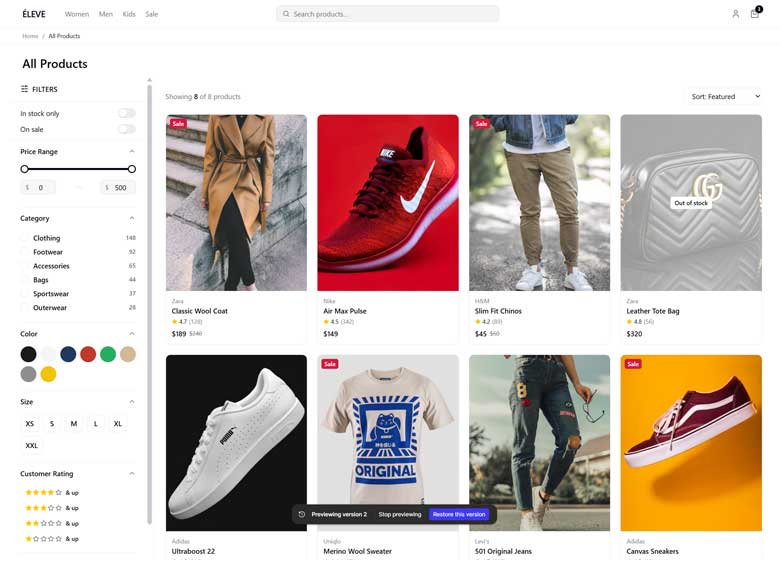
Task: Open the Women menu
Action: click(x=77, y=14)
